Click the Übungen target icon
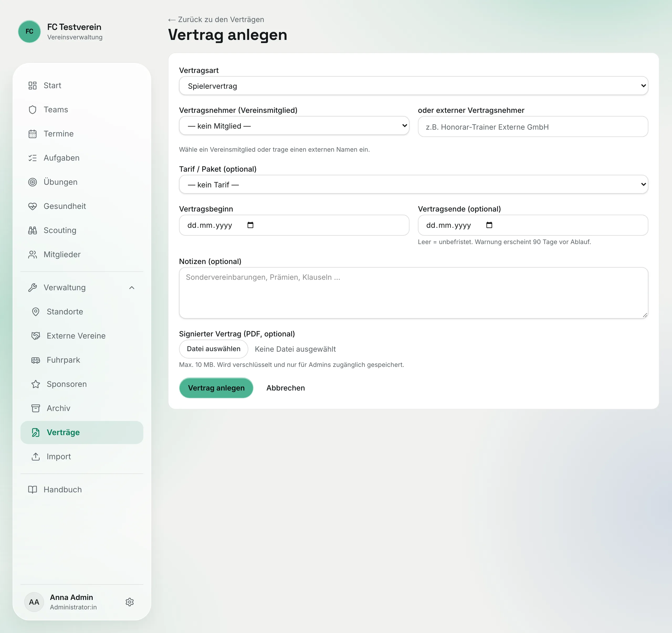This screenshot has height=633, width=672. [33, 182]
